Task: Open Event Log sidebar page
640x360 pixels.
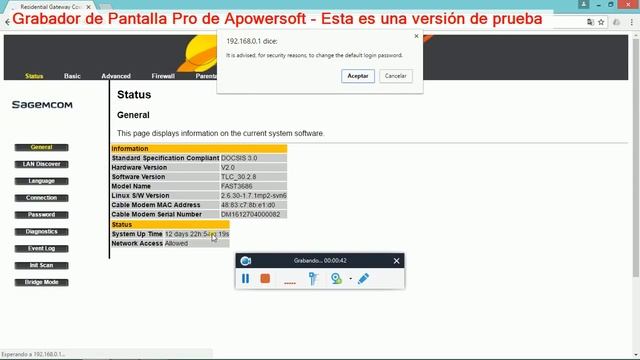Action: click(x=41, y=249)
